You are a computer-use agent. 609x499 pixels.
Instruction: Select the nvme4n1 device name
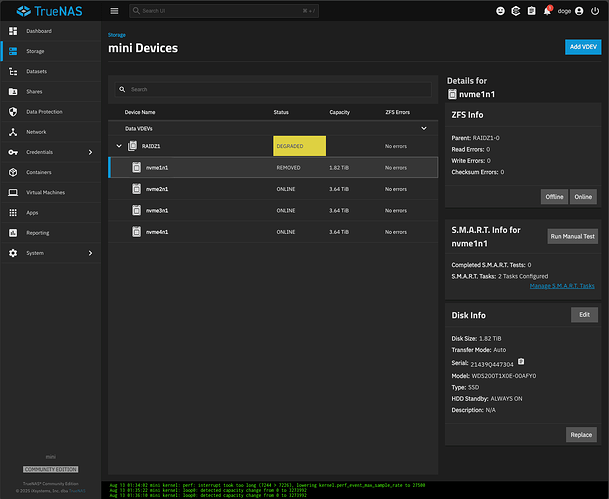pos(157,232)
